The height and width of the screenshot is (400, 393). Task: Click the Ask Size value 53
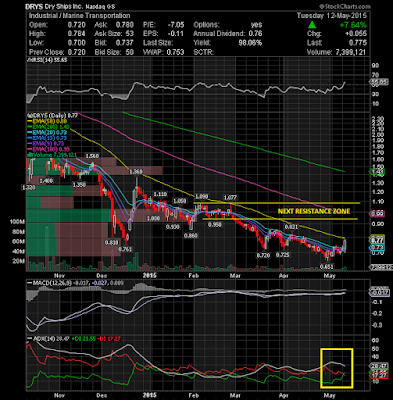pos(129,34)
